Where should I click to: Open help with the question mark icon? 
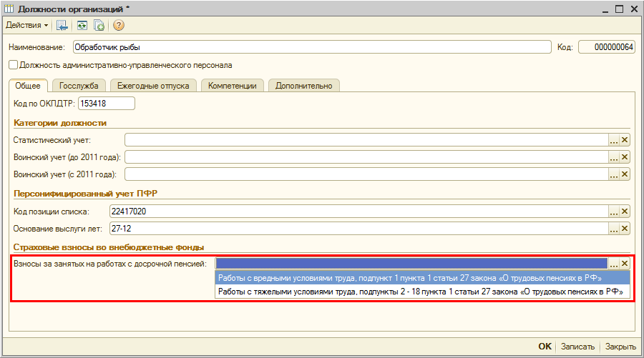[118, 25]
